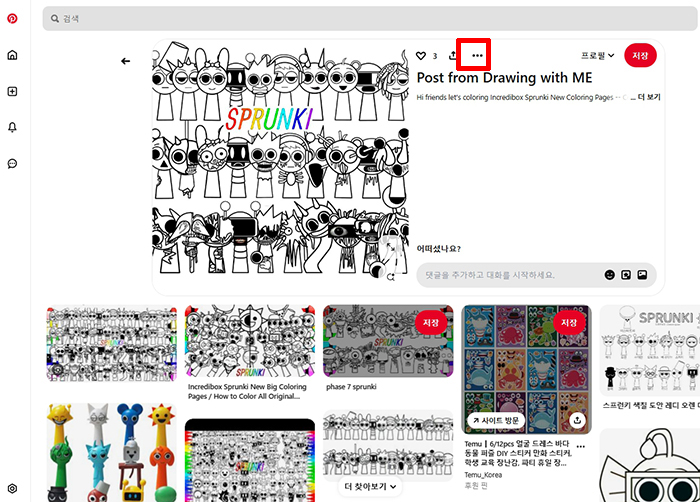Open the rainbow-bordered Sprunki grid pin
This screenshot has width=700, height=502.
tap(250, 460)
